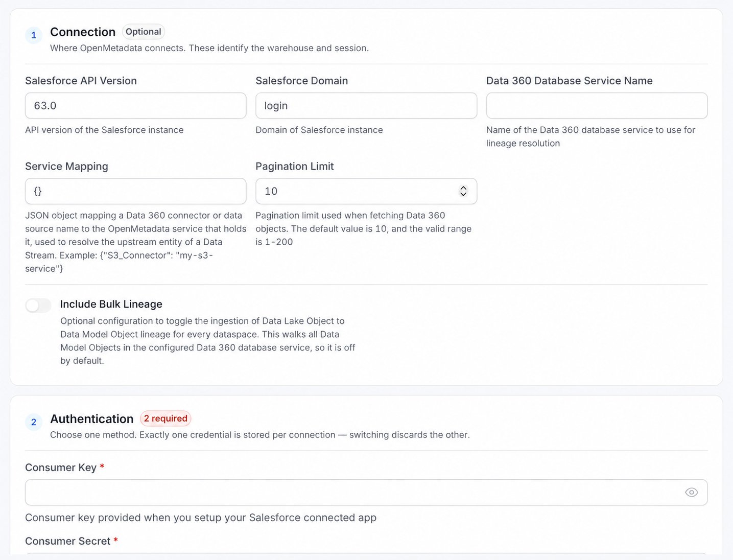Click the 'Consumer key provided when you setup' hint
The image size is (733, 560).
pos(201,518)
